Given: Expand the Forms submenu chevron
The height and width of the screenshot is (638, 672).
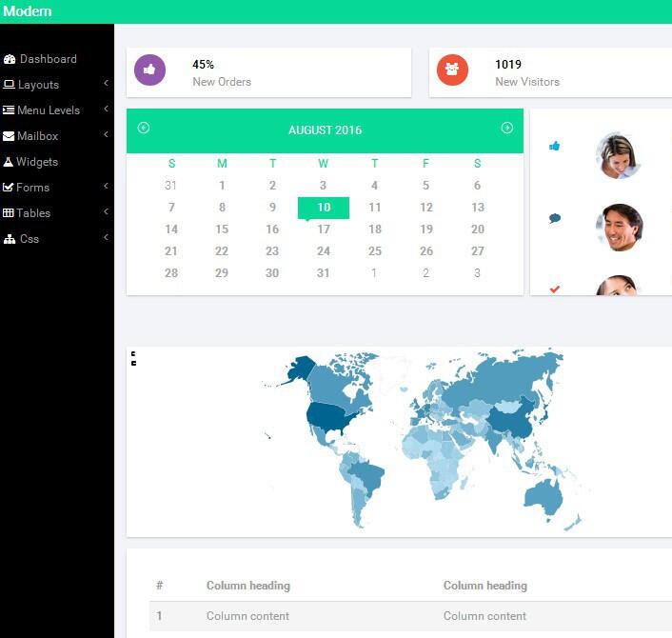Looking at the screenshot, I should [x=106, y=186].
